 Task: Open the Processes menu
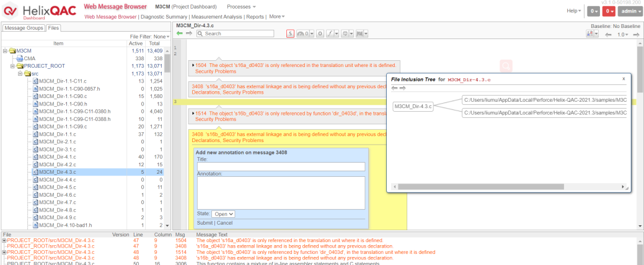tap(241, 7)
